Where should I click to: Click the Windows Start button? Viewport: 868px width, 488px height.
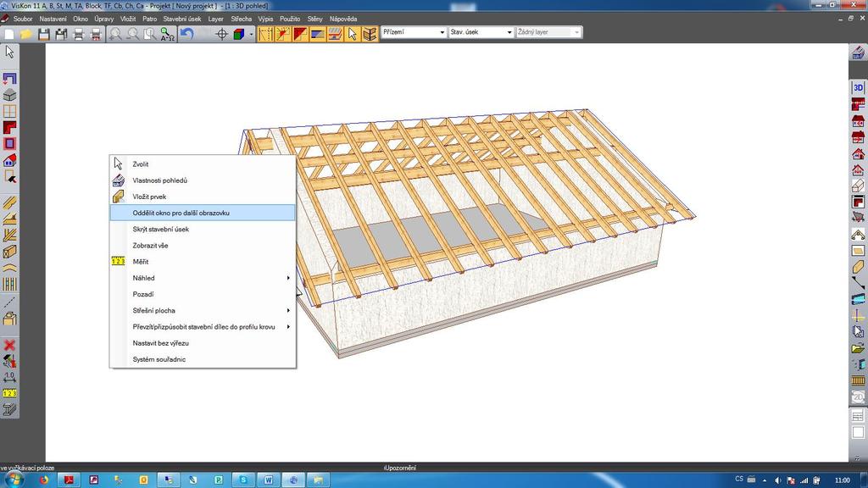point(14,480)
